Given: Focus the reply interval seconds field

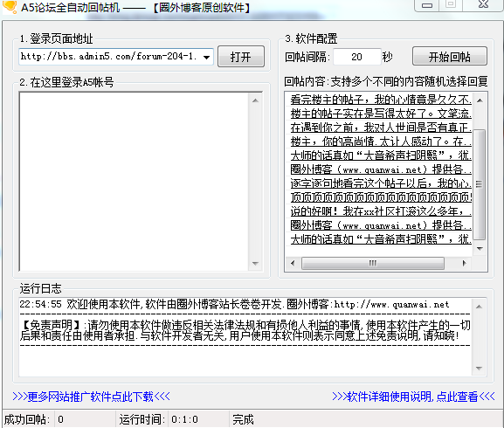Looking at the screenshot, I should (x=356, y=57).
